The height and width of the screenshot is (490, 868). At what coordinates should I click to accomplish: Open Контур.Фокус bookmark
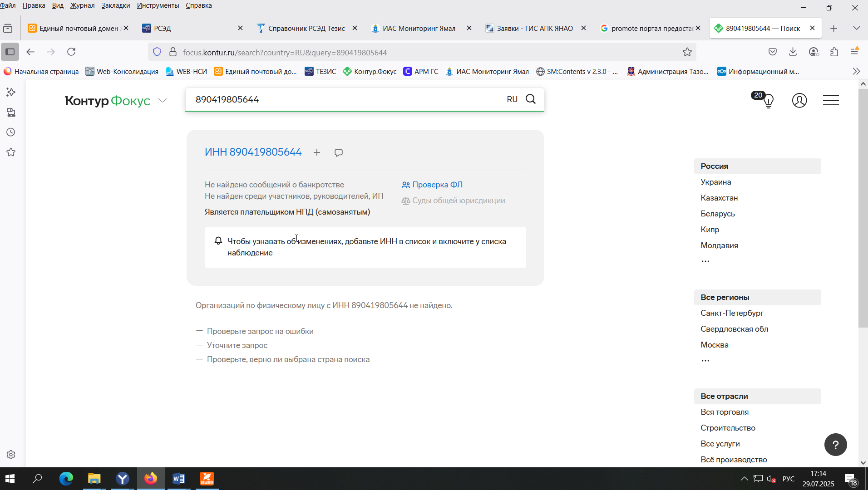(370, 71)
